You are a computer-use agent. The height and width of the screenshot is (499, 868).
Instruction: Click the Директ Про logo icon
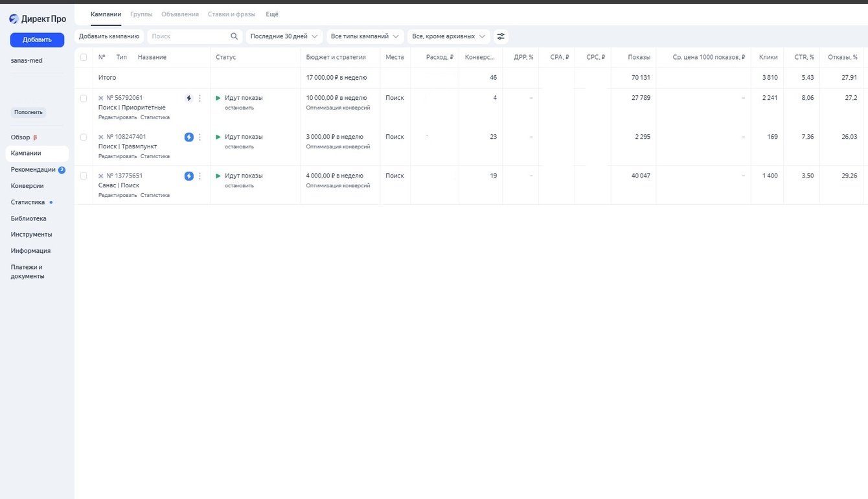coord(14,19)
